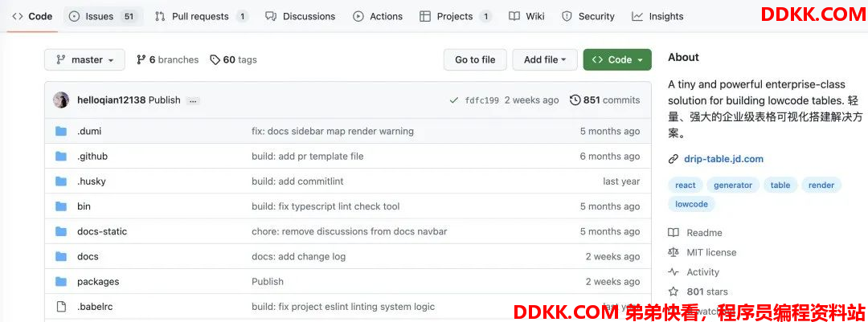View the 60 tags link
This screenshot has width=868, height=322.
[x=233, y=59]
